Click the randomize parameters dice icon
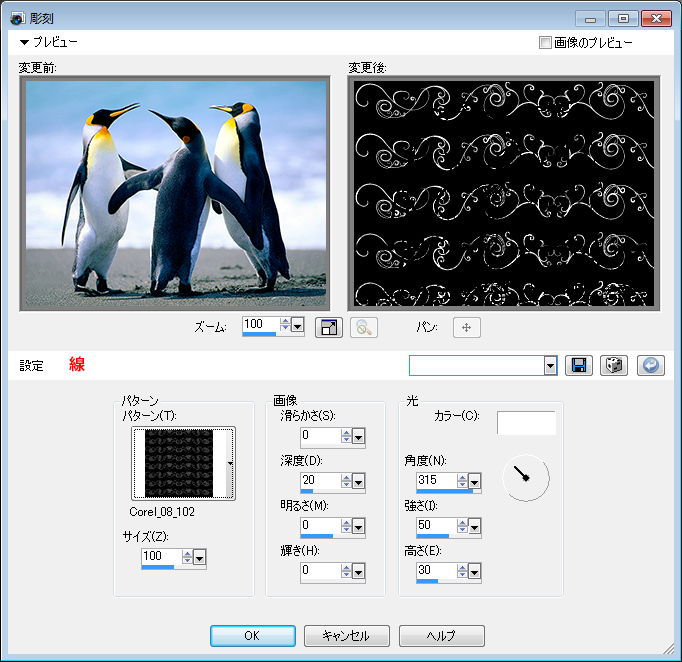Image resolution: width=682 pixels, height=662 pixels. pos(613,365)
